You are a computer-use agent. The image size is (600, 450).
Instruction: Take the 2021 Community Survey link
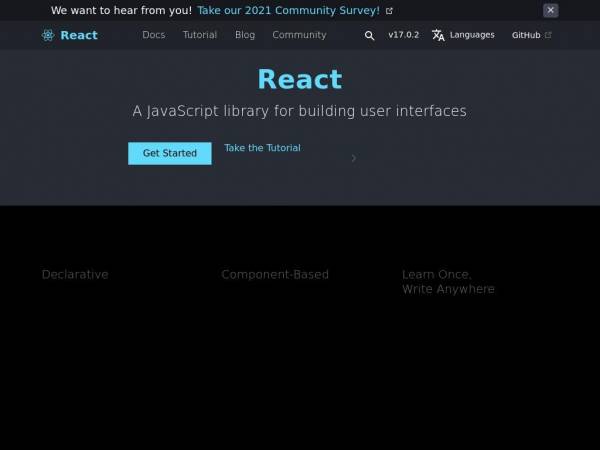(289, 11)
